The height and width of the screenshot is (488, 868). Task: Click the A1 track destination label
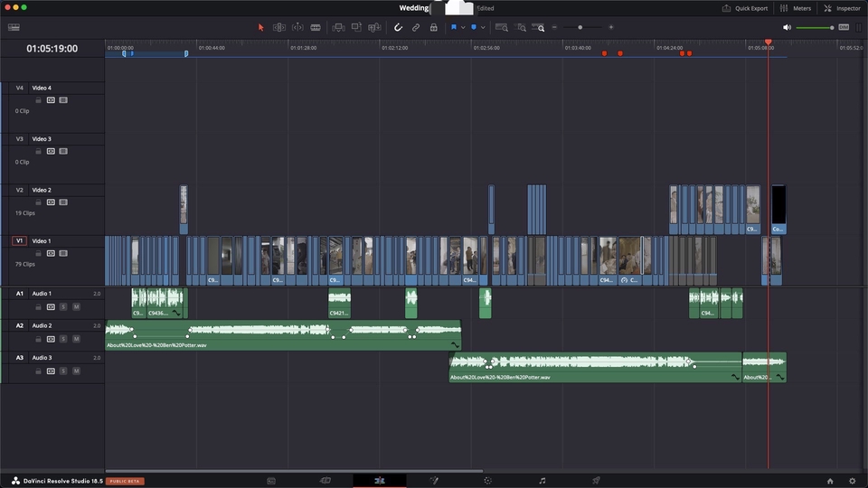[x=19, y=293]
